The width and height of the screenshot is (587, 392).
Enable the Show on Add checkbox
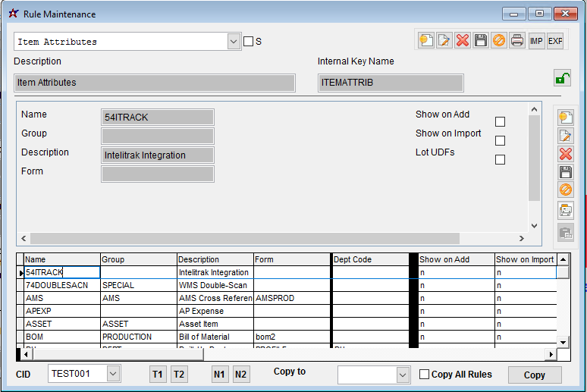coord(500,121)
